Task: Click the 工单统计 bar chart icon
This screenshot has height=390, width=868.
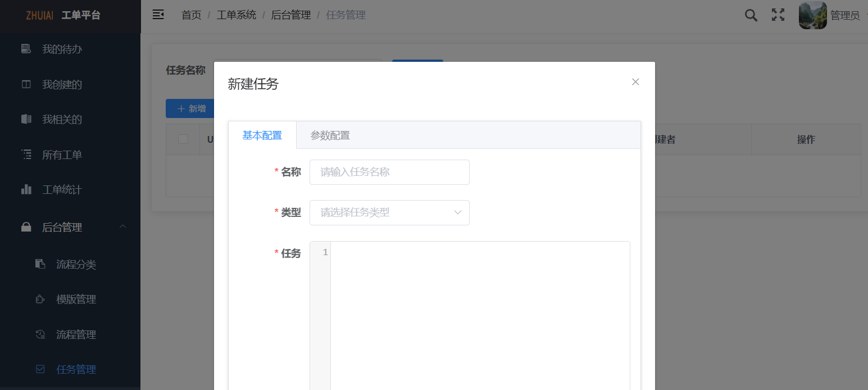Action: 25,189
